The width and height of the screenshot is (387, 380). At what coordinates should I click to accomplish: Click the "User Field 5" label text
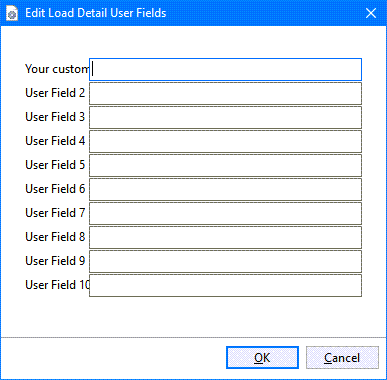click(x=55, y=165)
